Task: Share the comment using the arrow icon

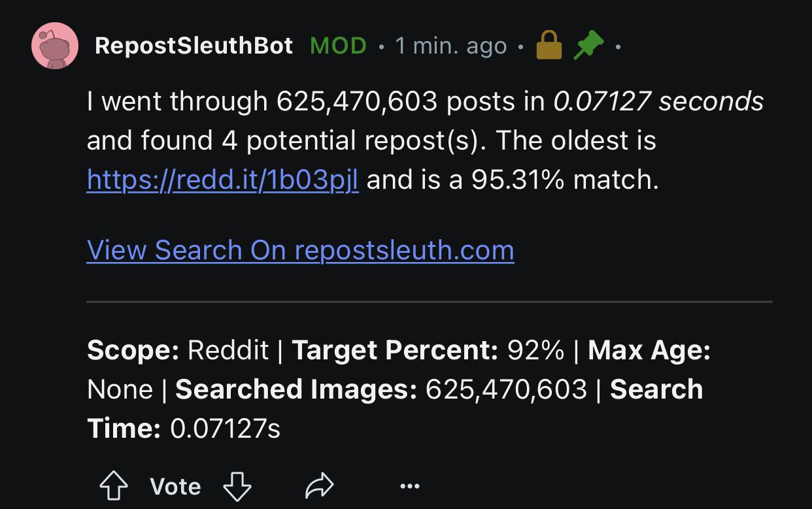Action: tap(319, 486)
